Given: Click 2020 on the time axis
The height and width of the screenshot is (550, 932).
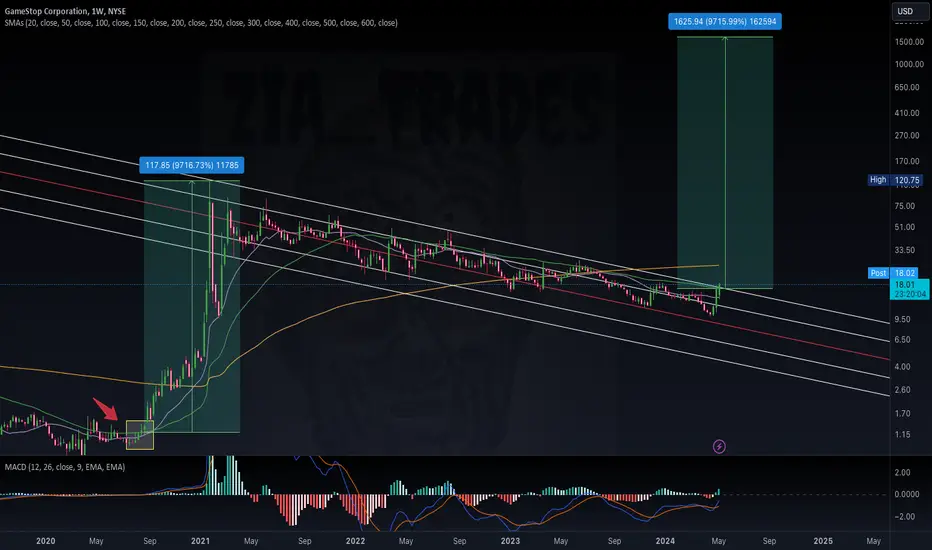Looking at the screenshot, I should [x=45, y=540].
